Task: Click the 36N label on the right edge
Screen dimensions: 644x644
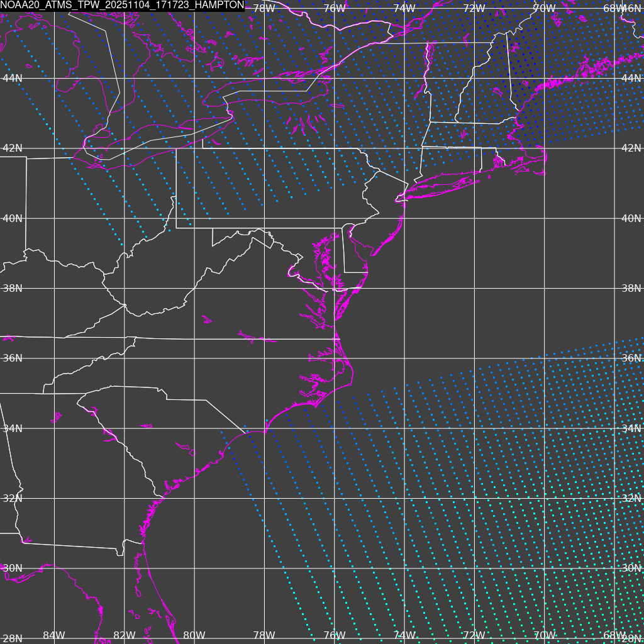Action: point(631,358)
